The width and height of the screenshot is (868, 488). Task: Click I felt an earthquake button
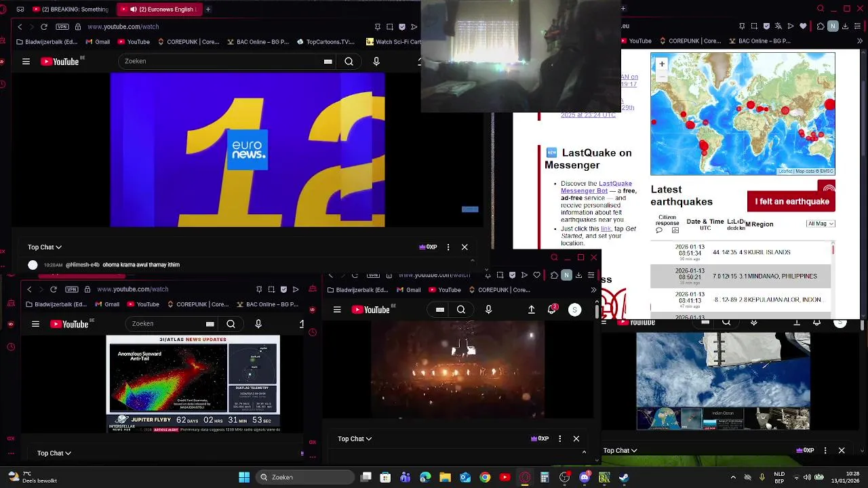[x=791, y=201]
